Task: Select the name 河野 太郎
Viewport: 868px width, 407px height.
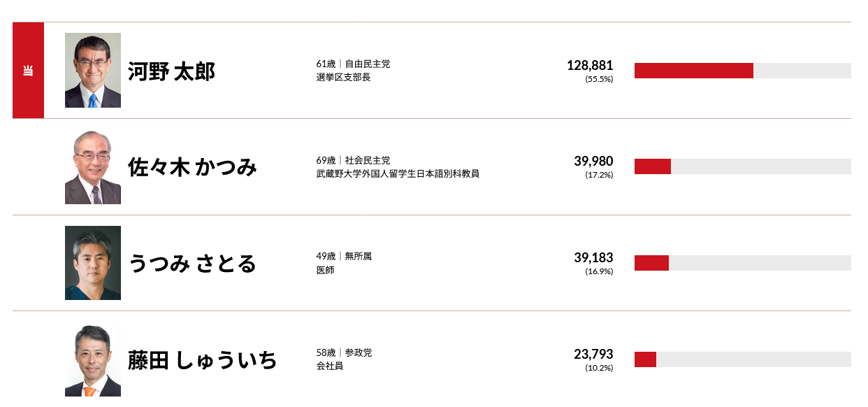Action: [x=171, y=71]
